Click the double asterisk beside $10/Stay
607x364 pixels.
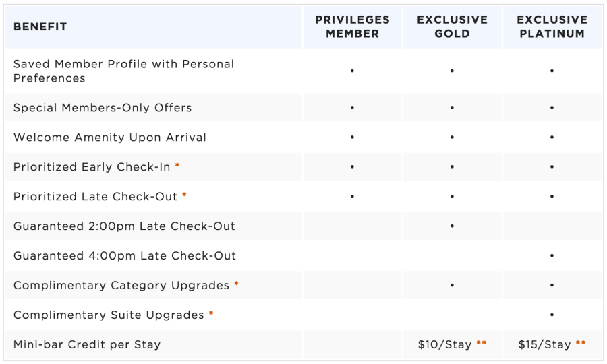[x=481, y=342]
